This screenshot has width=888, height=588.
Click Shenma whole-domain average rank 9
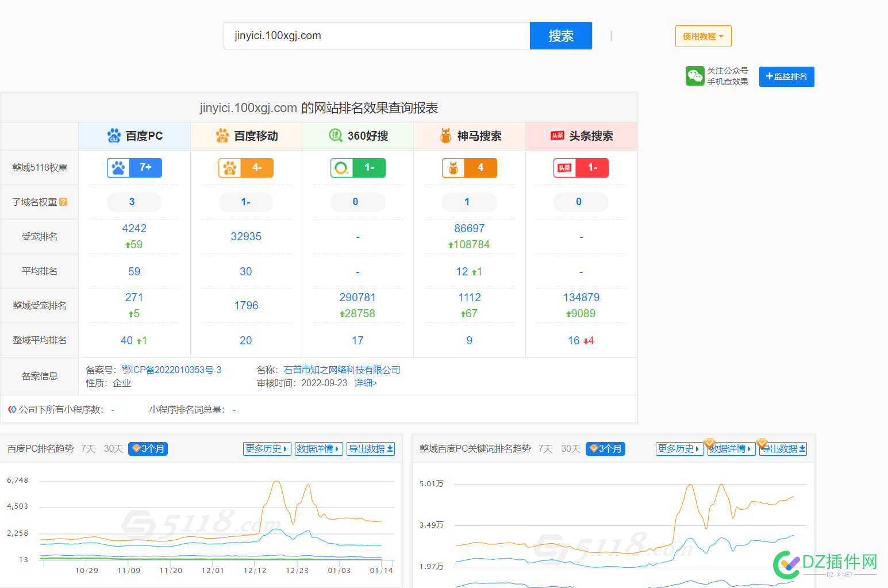tap(470, 340)
